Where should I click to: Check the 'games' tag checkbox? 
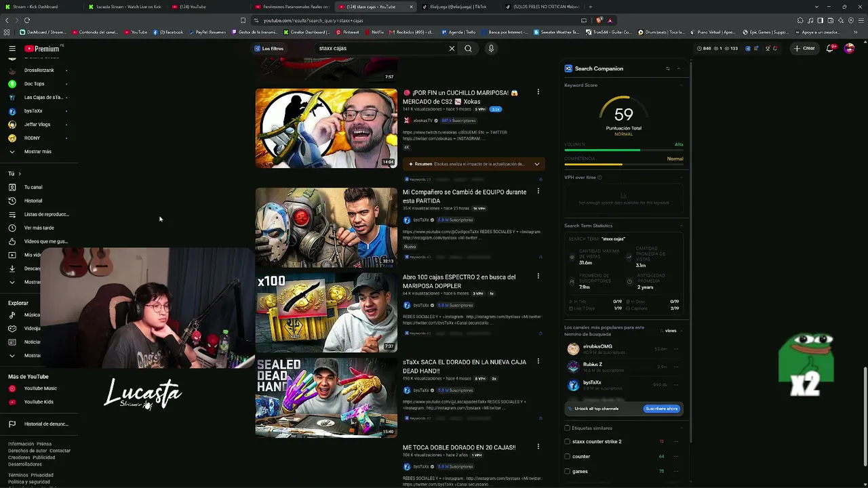pos(568,472)
